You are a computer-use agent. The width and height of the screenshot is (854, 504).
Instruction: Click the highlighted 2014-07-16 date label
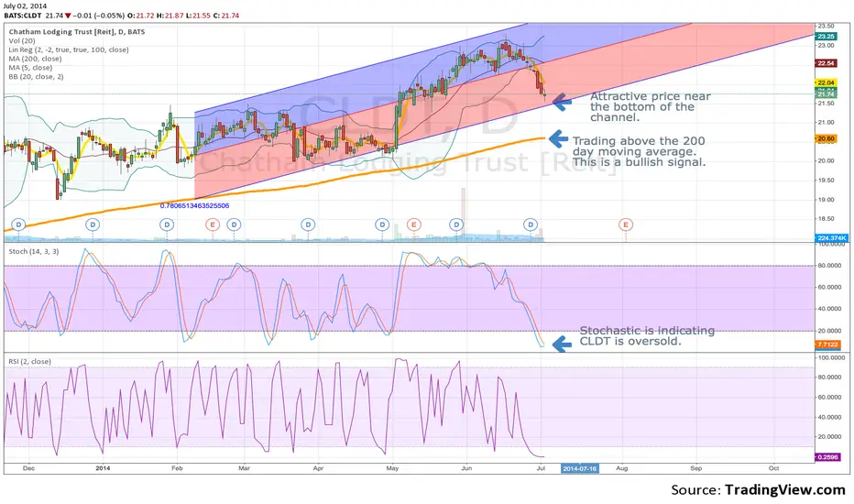click(579, 468)
